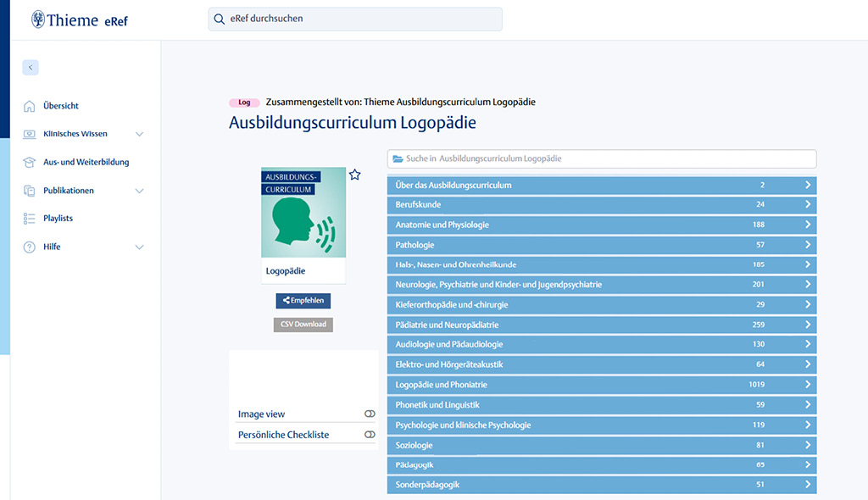The height and width of the screenshot is (500, 868).
Task: Expand the Klinisches Wissen submenu
Action: coord(140,134)
